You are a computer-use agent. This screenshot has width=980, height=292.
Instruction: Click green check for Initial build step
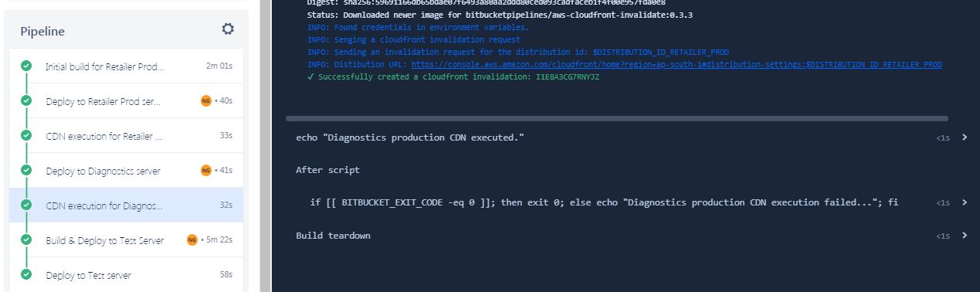pos(26,66)
